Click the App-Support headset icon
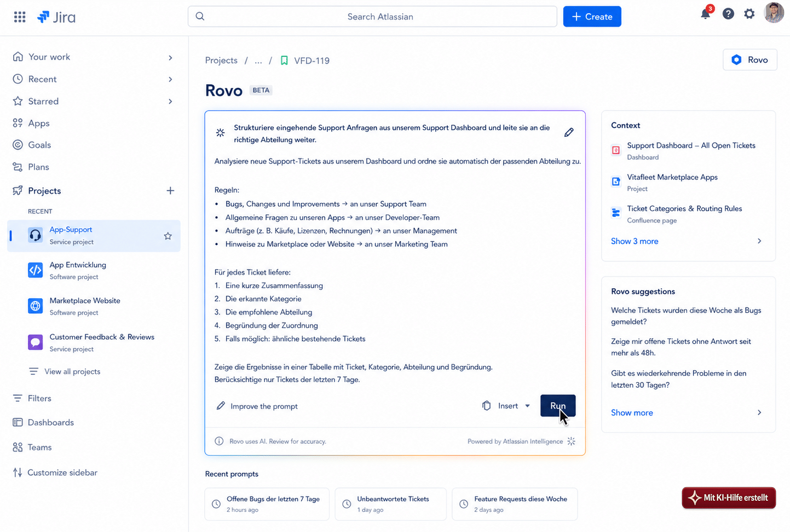 pos(36,235)
